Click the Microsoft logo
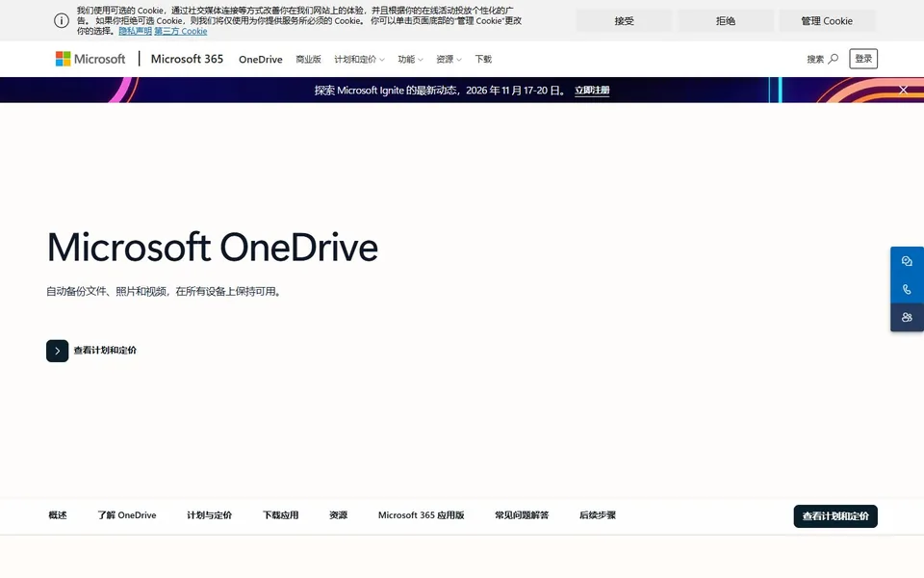 pos(90,59)
